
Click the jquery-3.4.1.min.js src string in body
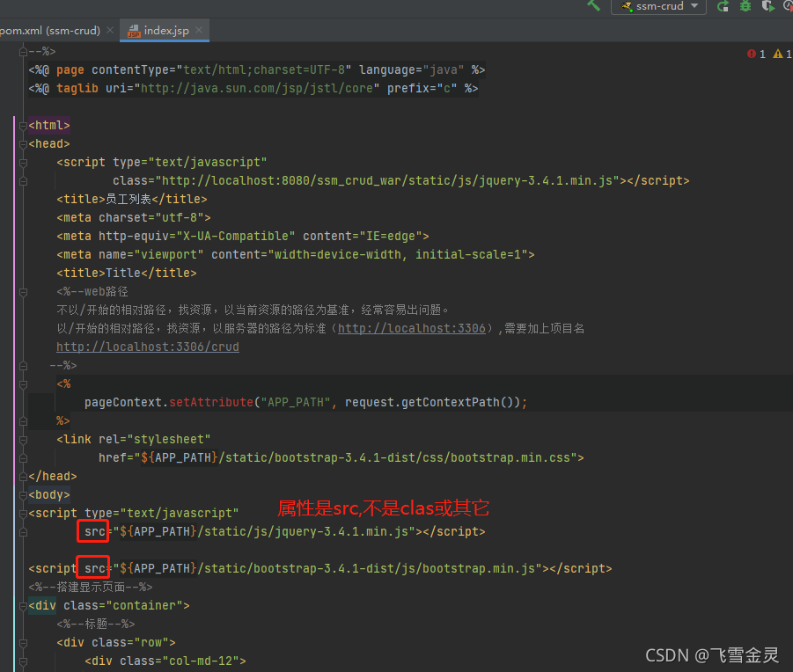coord(263,531)
